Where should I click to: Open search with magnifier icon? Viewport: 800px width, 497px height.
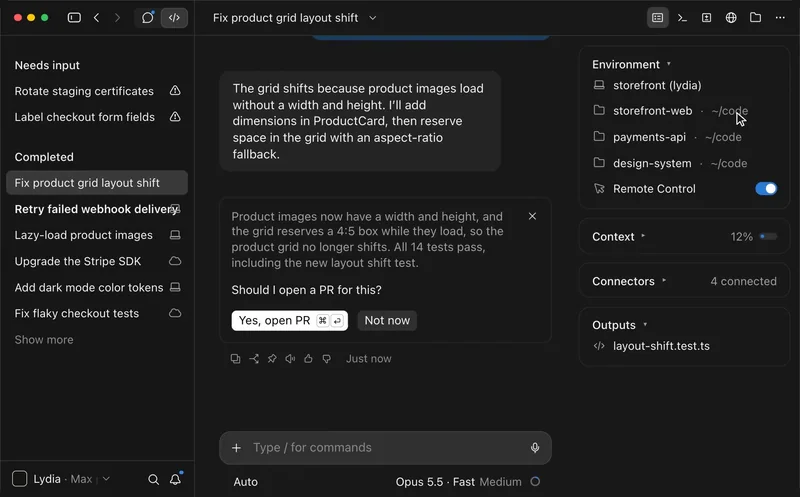click(x=153, y=479)
